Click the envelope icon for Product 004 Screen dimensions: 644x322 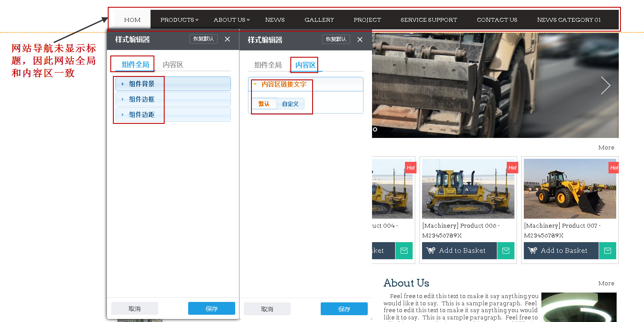pyautogui.click(x=404, y=251)
